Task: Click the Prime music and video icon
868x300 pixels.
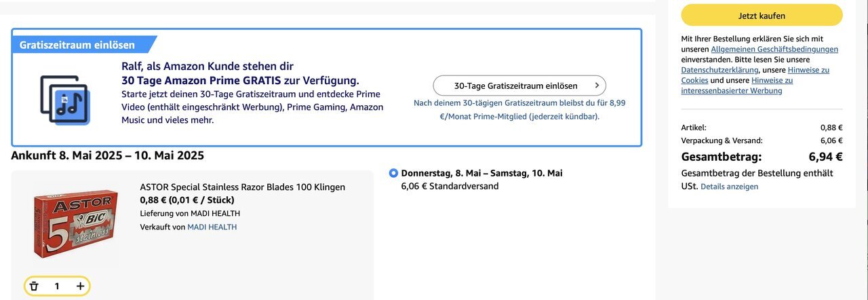Action: pyautogui.click(x=65, y=100)
